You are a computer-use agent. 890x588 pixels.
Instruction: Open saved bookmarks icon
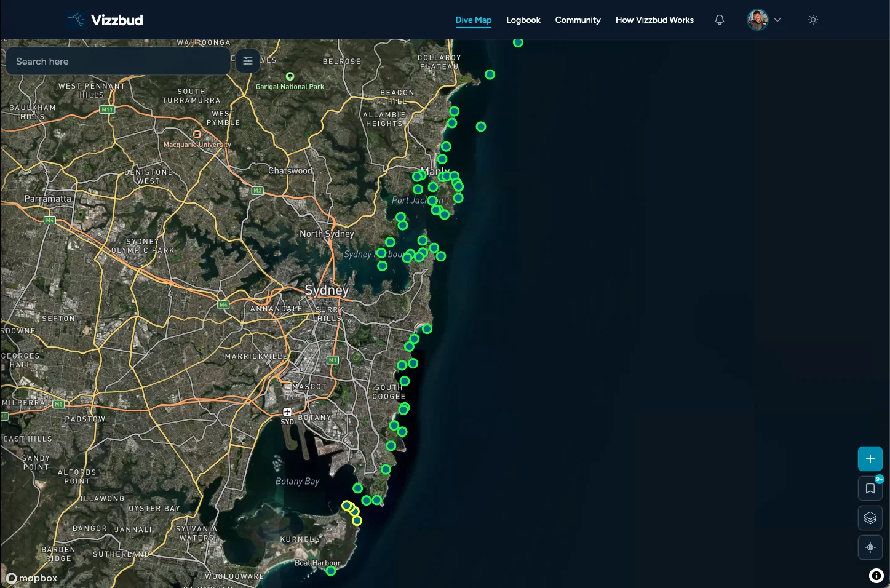870,488
